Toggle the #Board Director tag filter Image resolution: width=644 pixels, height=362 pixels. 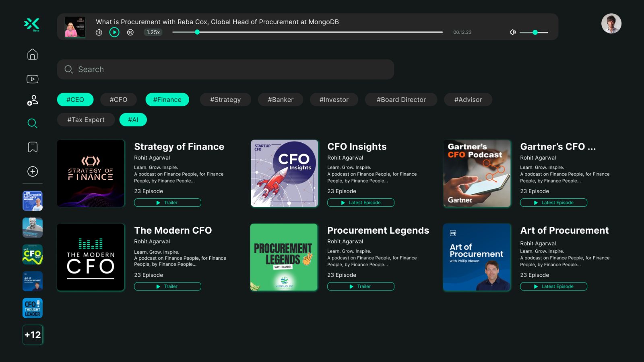401,100
